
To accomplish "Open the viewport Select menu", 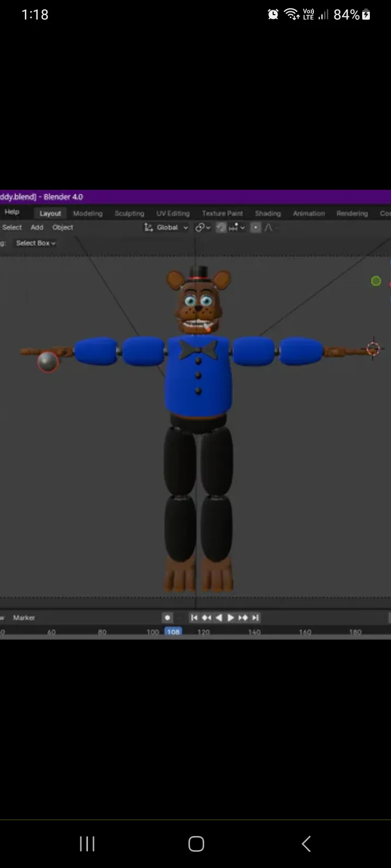I will pos(12,227).
